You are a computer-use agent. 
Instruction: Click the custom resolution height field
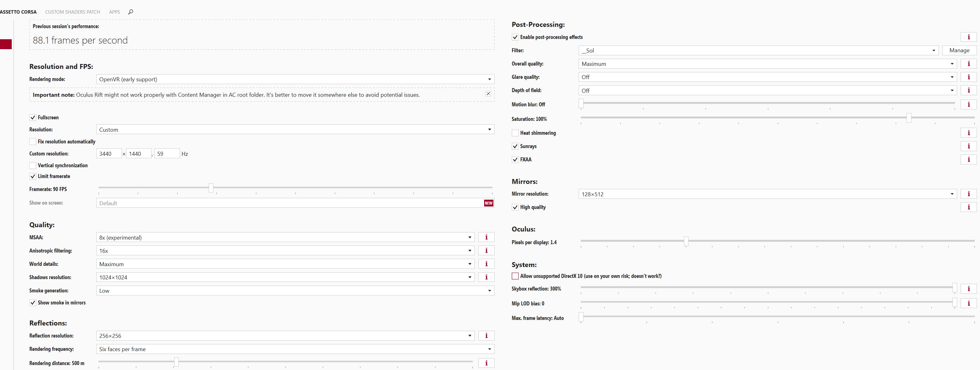pos(139,154)
